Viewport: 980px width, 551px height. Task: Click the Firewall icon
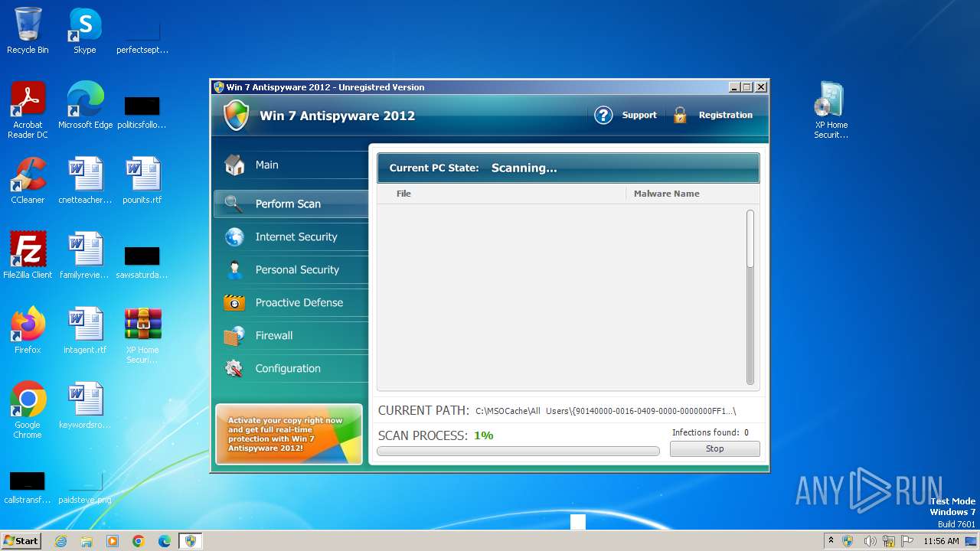[x=234, y=335]
